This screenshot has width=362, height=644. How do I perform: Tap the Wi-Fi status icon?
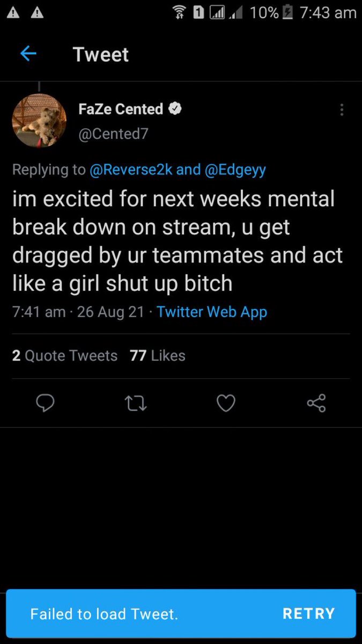(x=181, y=13)
